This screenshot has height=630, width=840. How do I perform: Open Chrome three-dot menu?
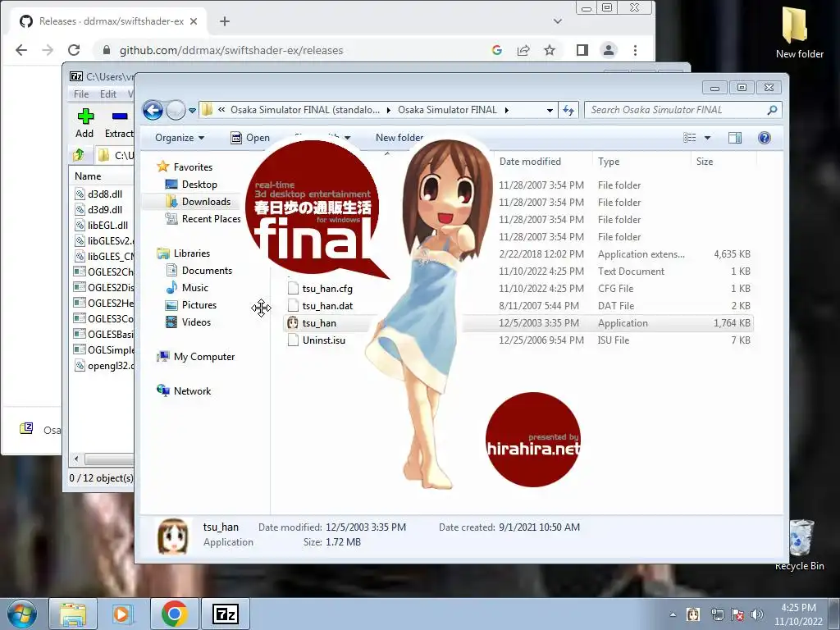click(x=636, y=50)
